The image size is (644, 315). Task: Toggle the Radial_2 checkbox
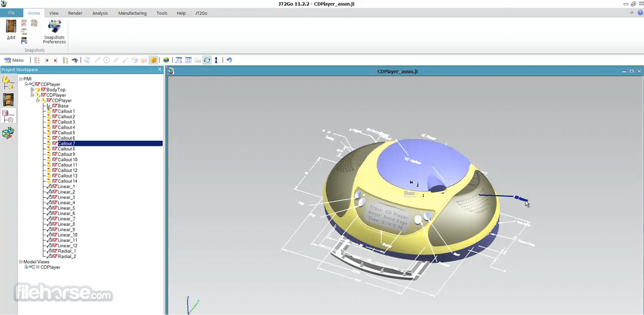click(x=55, y=257)
